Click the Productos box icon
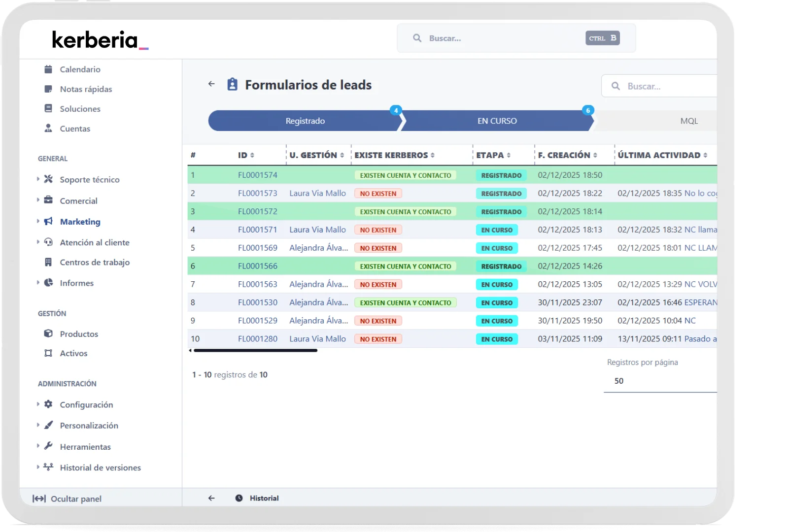785x532 pixels. point(48,333)
